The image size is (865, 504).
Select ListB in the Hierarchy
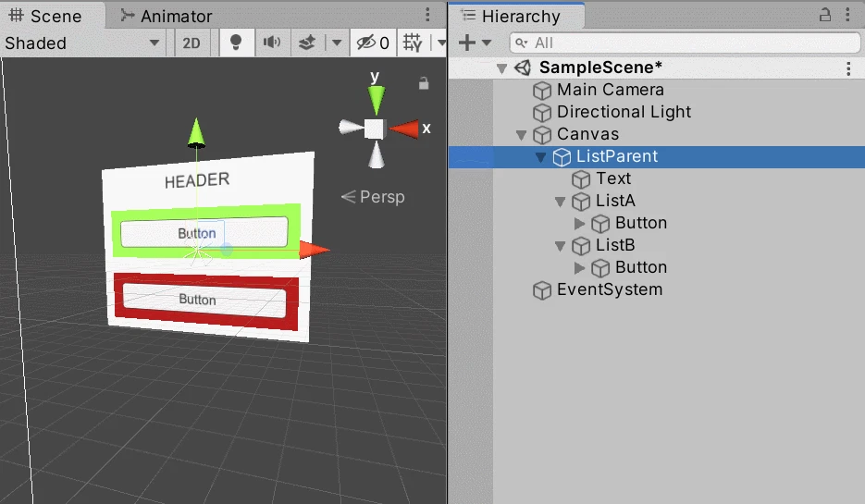click(x=615, y=245)
